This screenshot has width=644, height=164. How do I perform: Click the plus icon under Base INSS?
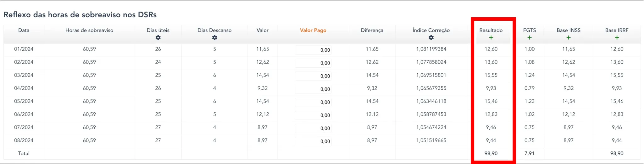point(569,38)
